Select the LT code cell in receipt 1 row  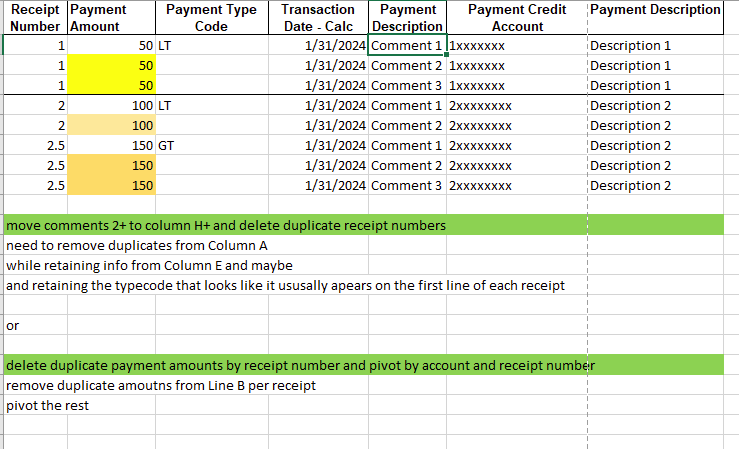pyautogui.click(x=212, y=46)
